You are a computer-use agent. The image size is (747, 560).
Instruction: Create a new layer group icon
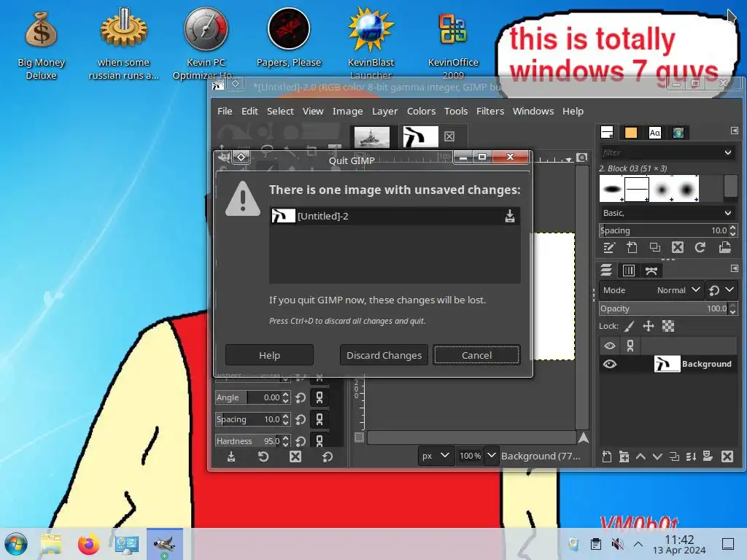point(624,456)
